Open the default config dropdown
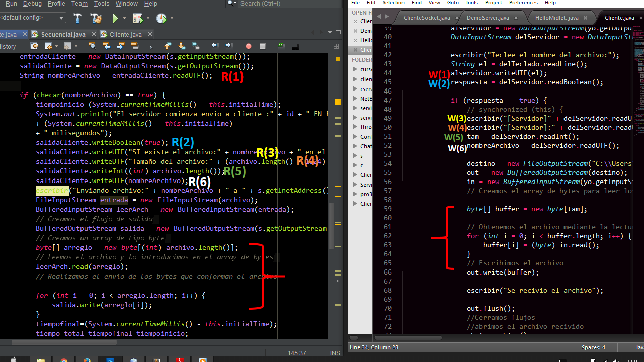This screenshot has height=362, width=644. [61, 17]
